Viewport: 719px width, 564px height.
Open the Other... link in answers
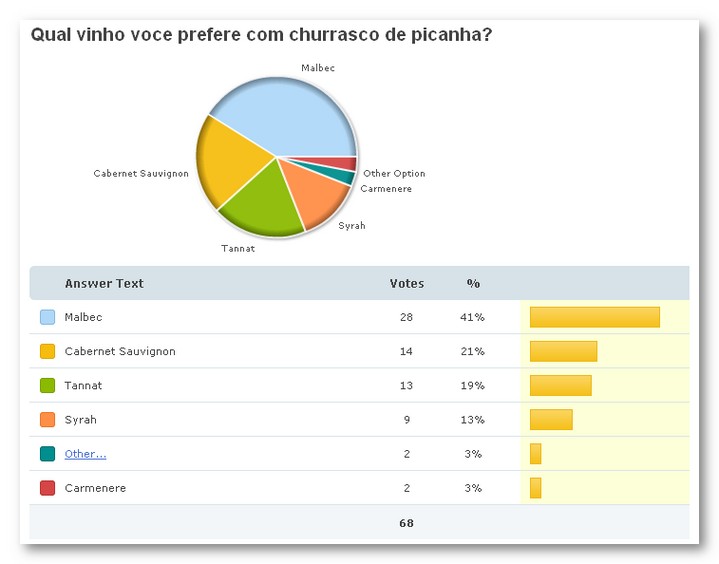click(85, 454)
